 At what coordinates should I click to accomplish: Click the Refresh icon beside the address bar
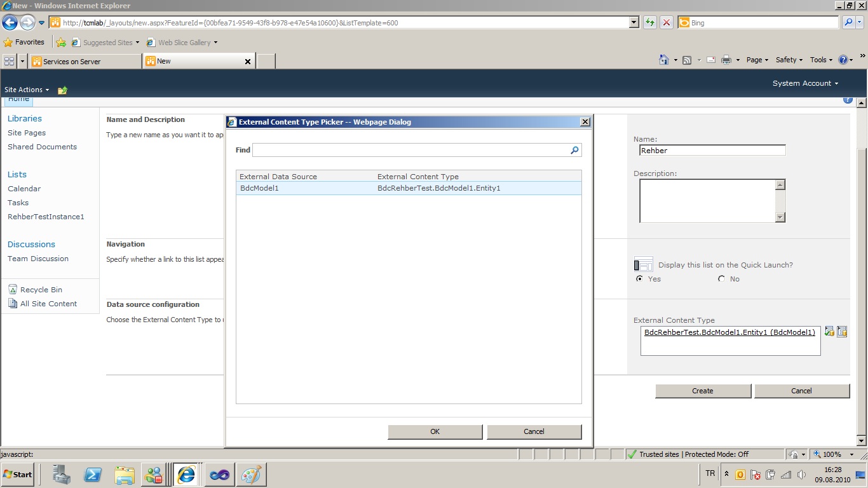[x=649, y=22]
